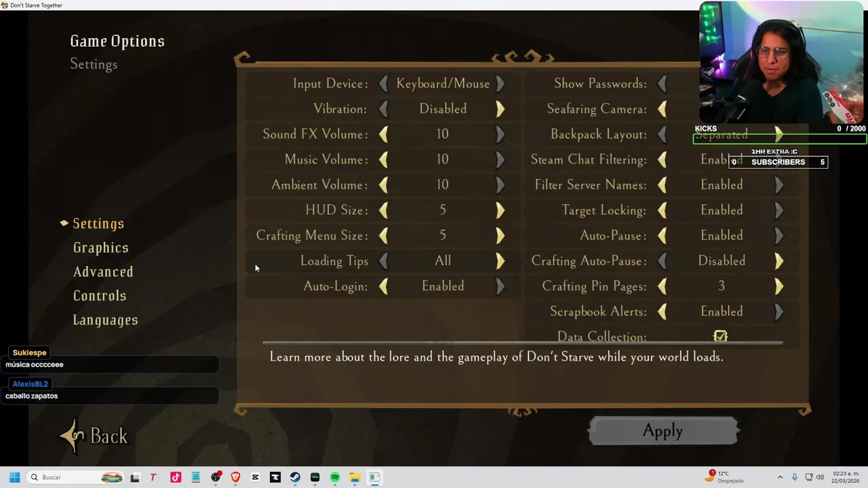The height and width of the screenshot is (488, 868).
Task: Click the Keyboard/Mouse input device value
Action: pos(443,84)
